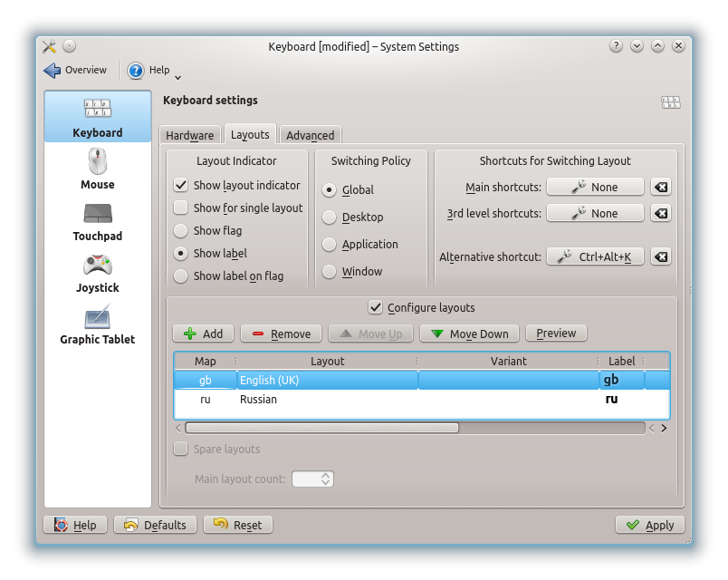The width and height of the screenshot is (728, 580).
Task: Clear the Ctrl+Alt+K alternative shortcut
Action: point(660,256)
